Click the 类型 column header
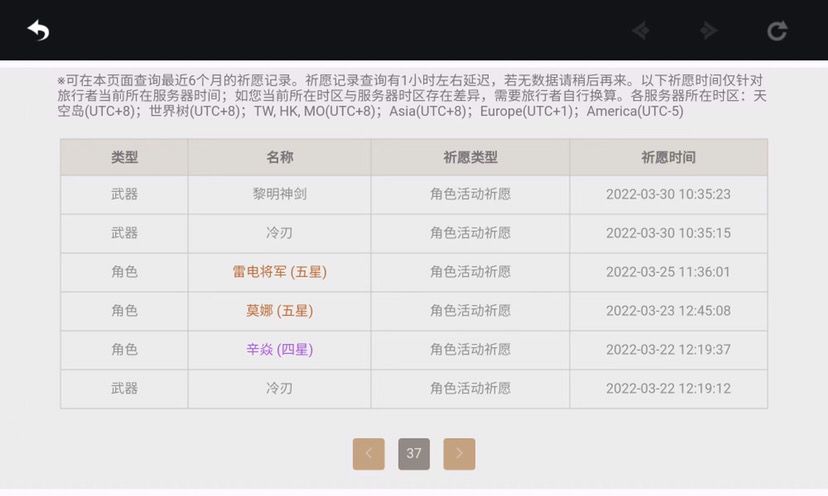Screen dimensions: 828x496 [x=124, y=157]
